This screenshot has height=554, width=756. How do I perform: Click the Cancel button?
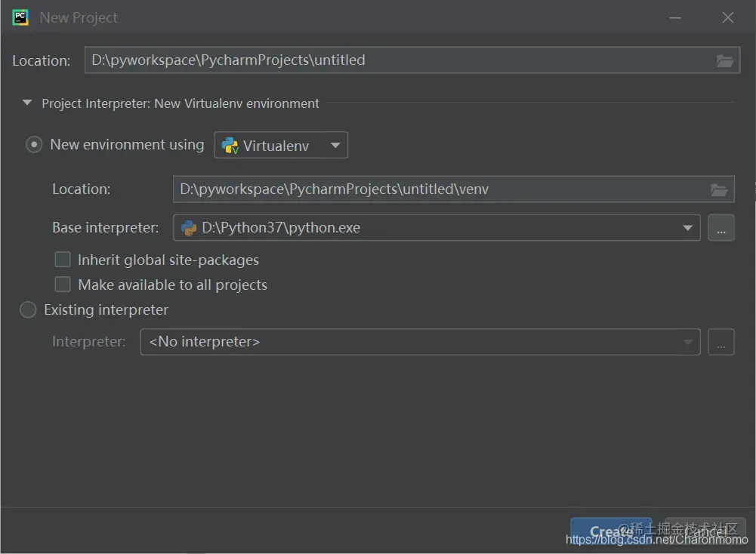(x=705, y=532)
